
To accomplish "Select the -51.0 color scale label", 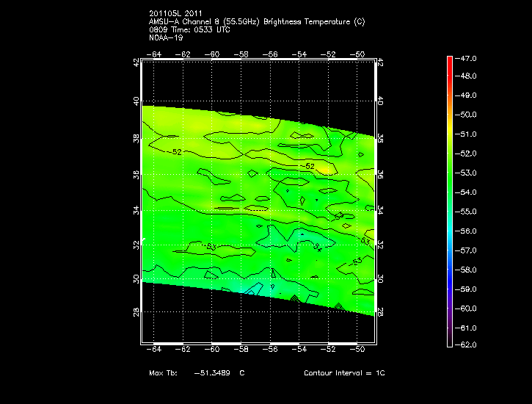I will 467,134.
